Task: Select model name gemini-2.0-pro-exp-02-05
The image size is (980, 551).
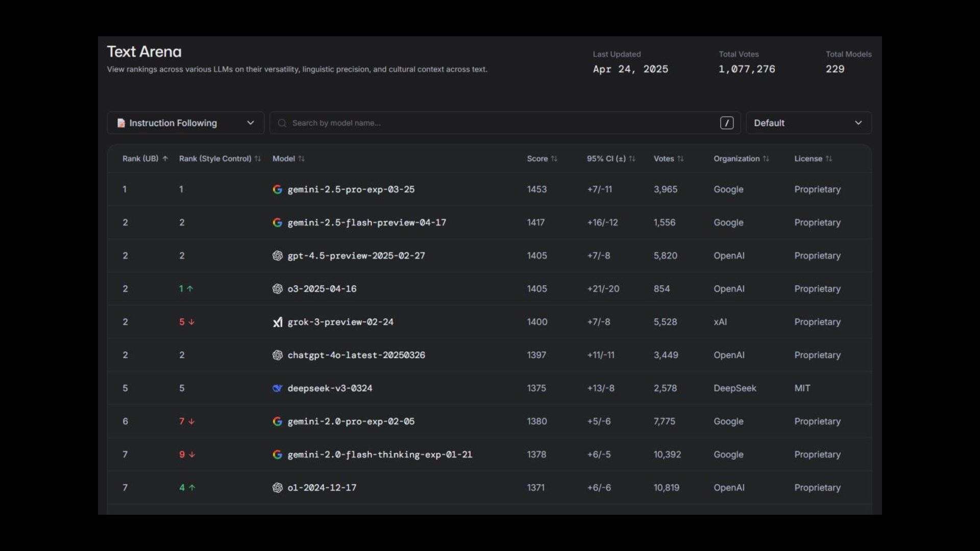Action: (x=351, y=421)
